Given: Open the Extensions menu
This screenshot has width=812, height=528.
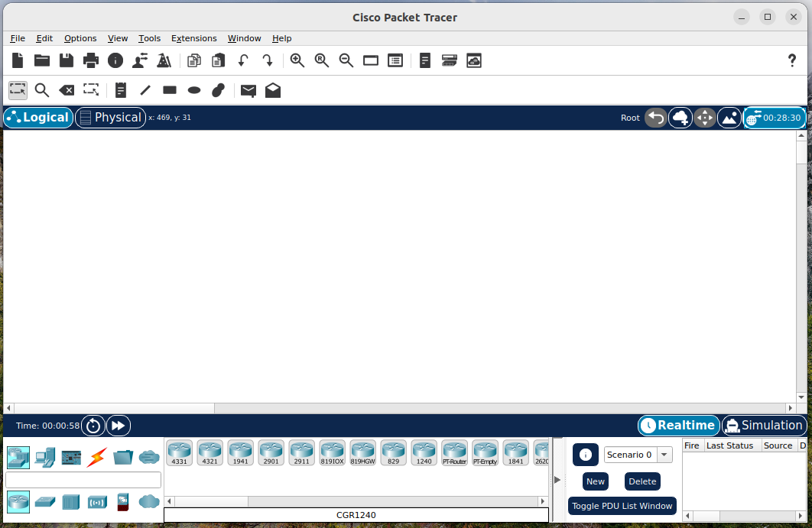Looking at the screenshot, I should click(x=193, y=38).
